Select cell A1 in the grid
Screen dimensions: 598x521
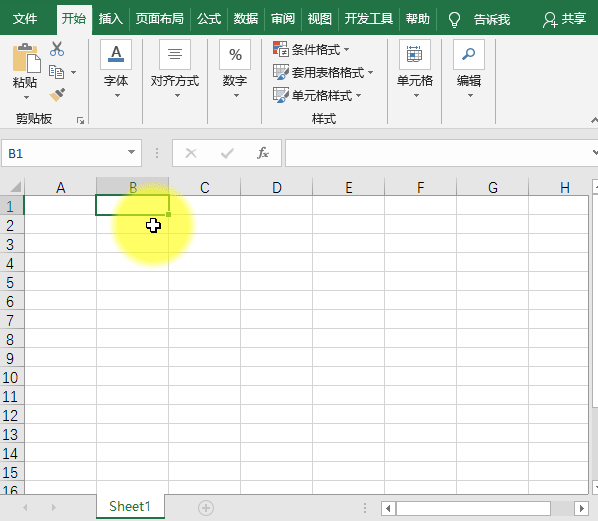pos(60,205)
